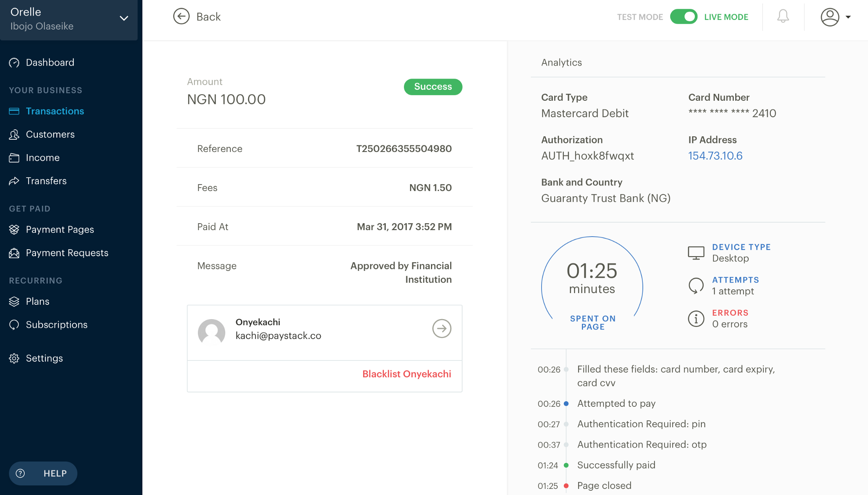
Task: Click the Plans layers icon
Action: click(x=14, y=301)
